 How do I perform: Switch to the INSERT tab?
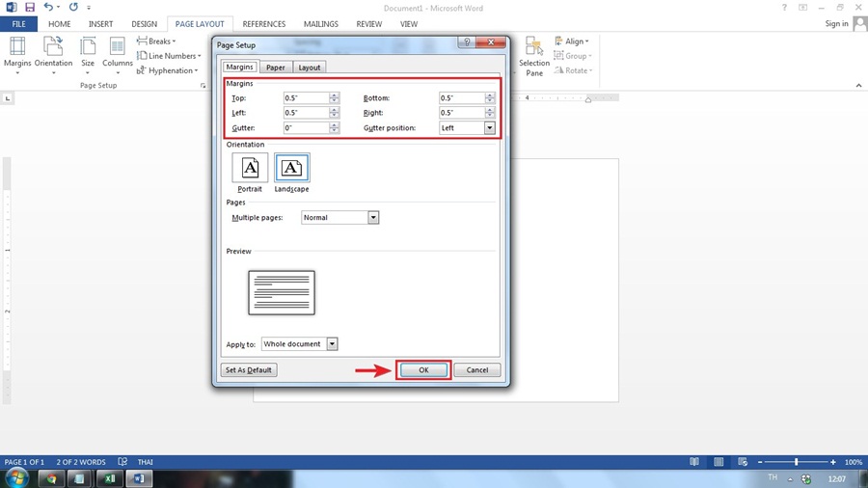[x=100, y=24]
